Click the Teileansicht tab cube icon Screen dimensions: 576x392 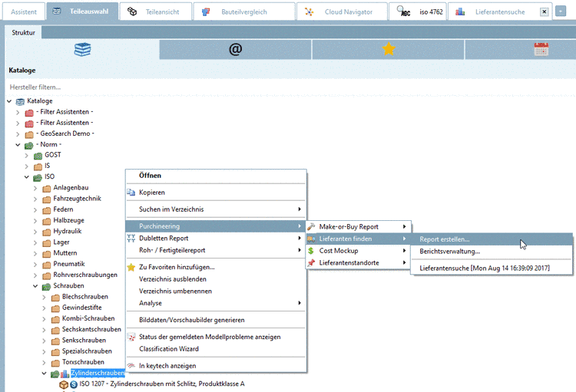click(132, 12)
